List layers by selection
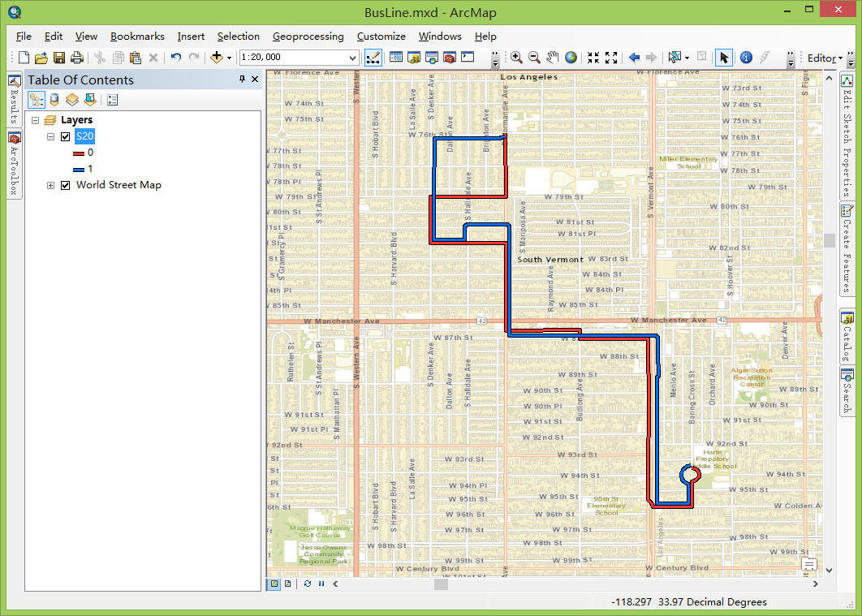The image size is (862, 616). [90, 100]
